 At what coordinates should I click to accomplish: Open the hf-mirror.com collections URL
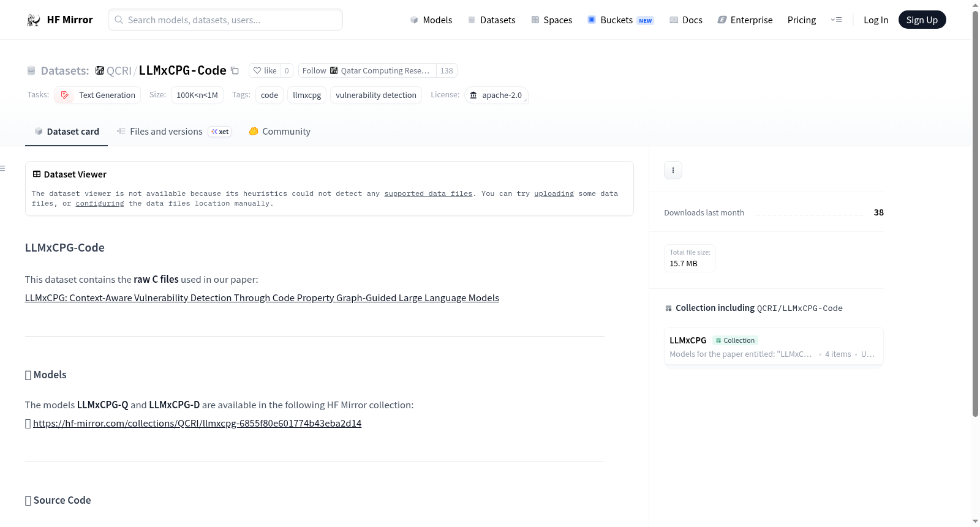pos(197,424)
